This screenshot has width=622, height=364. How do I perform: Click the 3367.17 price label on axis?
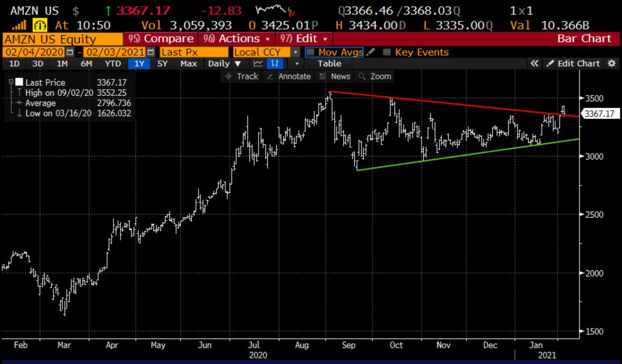[600, 113]
